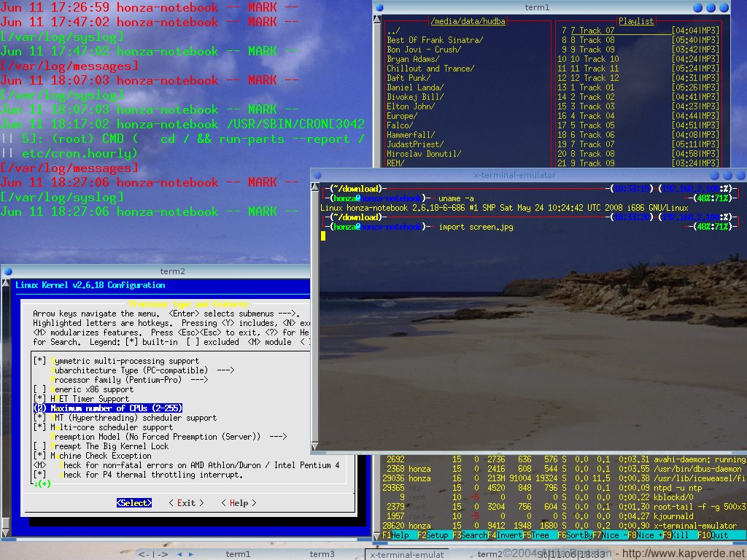Open the Hammerfall/ folder
Viewport: 747px width, 560px height.
(x=411, y=135)
